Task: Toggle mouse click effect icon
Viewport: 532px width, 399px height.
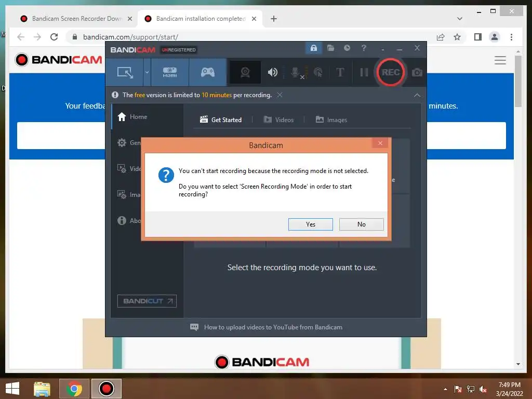Action: [x=318, y=72]
